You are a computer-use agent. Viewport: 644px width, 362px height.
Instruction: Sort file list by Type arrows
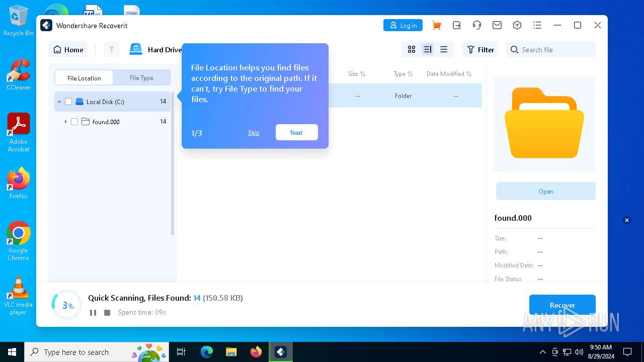click(410, 74)
